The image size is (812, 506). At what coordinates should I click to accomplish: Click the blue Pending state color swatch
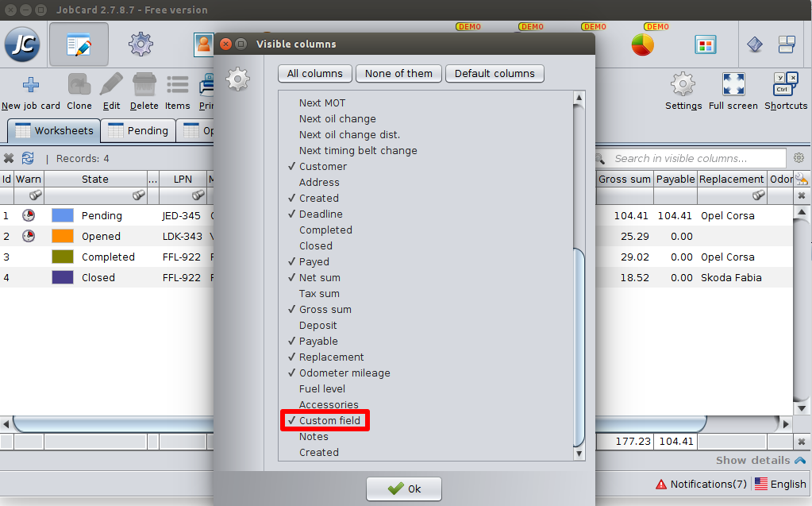click(63, 215)
